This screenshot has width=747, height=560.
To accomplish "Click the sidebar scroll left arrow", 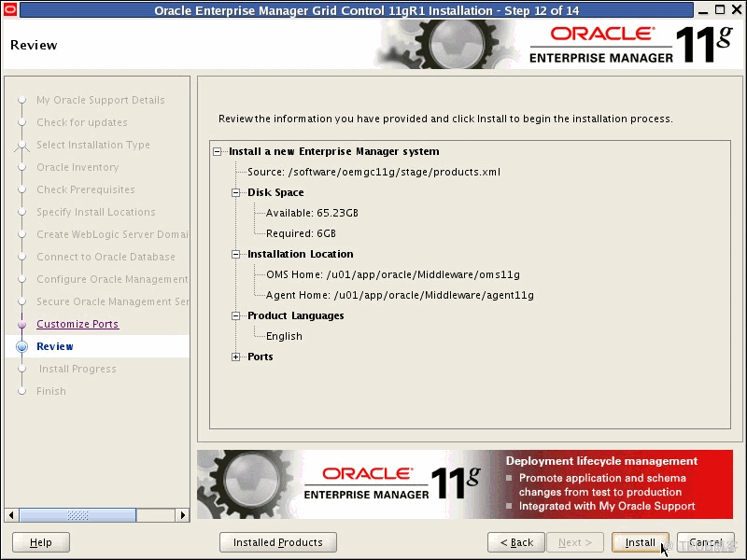I will (11, 515).
